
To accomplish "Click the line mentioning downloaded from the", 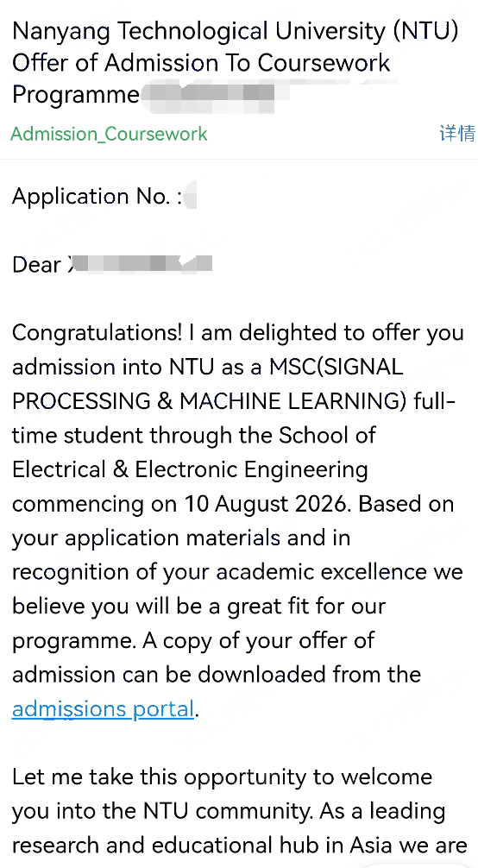I will pos(217,675).
